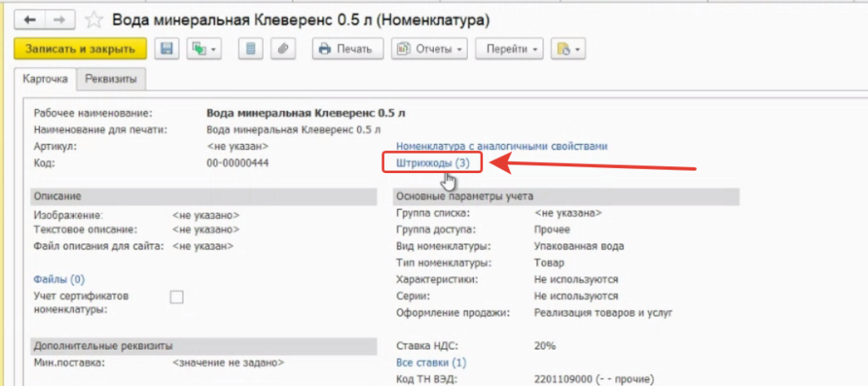Open the Все ставки (1) link
The width and height of the screenshot is (868, 386).
(x=431, y=363)
